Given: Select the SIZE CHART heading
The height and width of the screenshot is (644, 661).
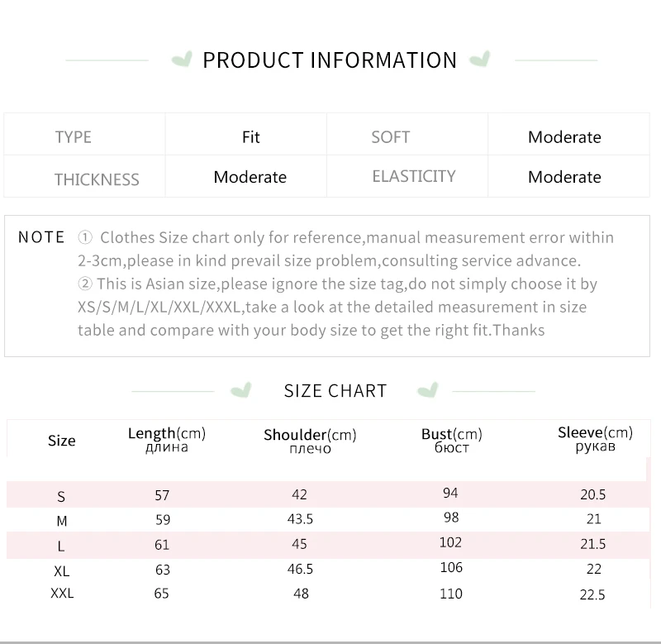Looking at the screenshot, I should [335, 391].
